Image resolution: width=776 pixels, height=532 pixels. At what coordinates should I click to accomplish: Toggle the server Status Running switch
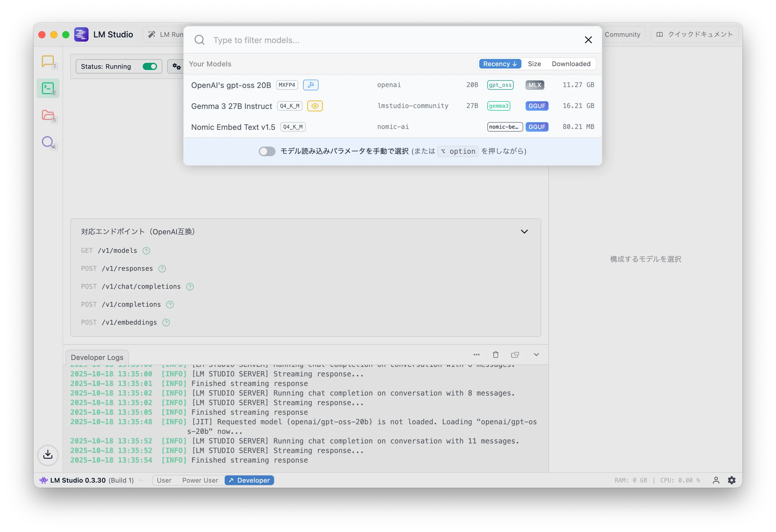coord(150,66)
